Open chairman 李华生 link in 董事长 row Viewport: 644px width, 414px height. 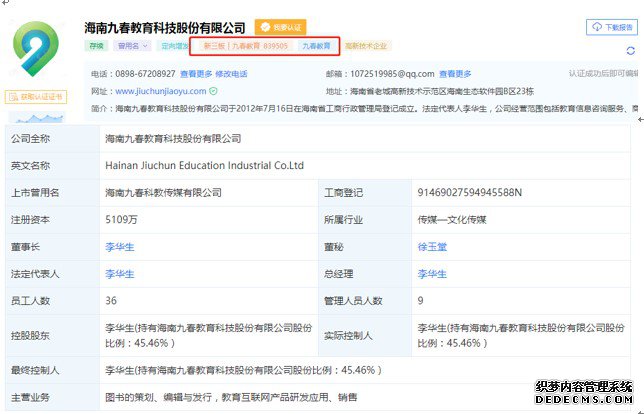[x=120, y=247]
